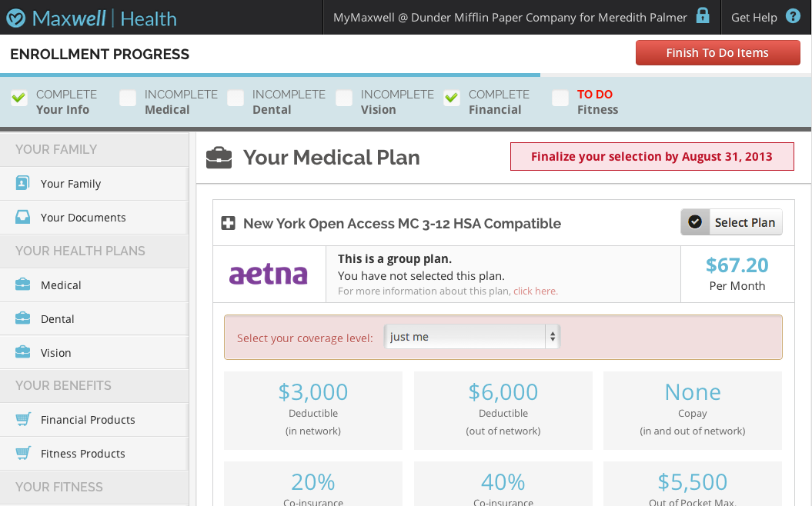This screenshot has width=812, height=506.
Task: Open the coverage level dropdown
Action: 472,337
